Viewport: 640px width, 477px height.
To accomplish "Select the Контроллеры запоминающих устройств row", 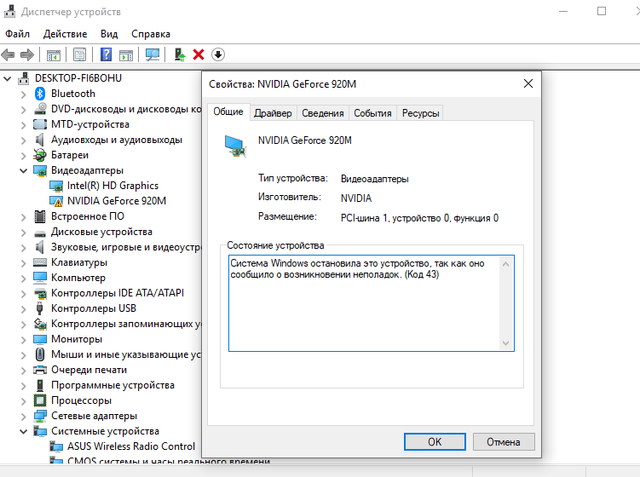I will click(126, 324).
